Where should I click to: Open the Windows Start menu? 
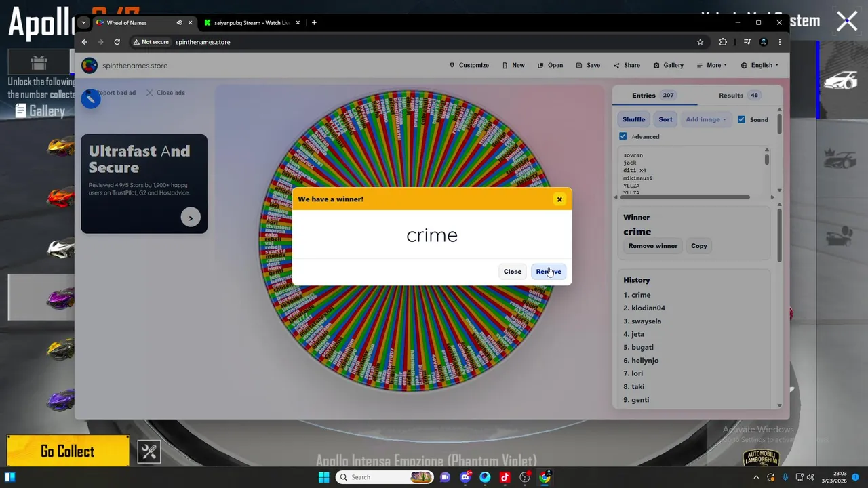click(323, 477)
